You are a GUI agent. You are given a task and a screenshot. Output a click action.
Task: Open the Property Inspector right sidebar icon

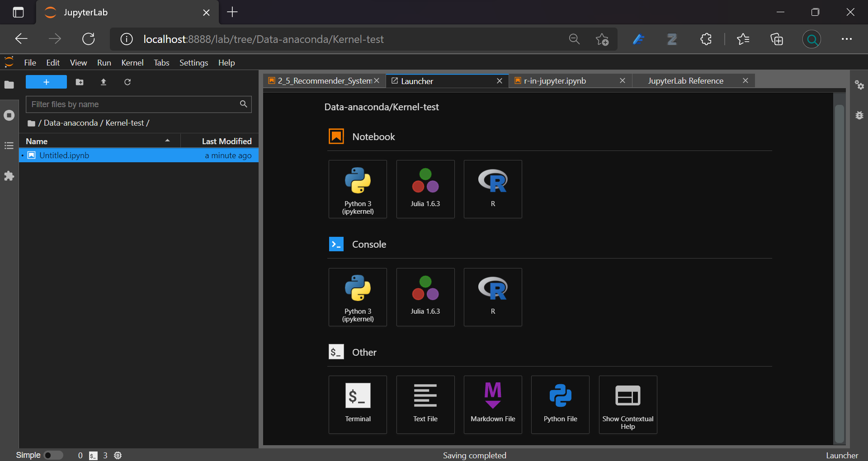click(x=859, y=85)
